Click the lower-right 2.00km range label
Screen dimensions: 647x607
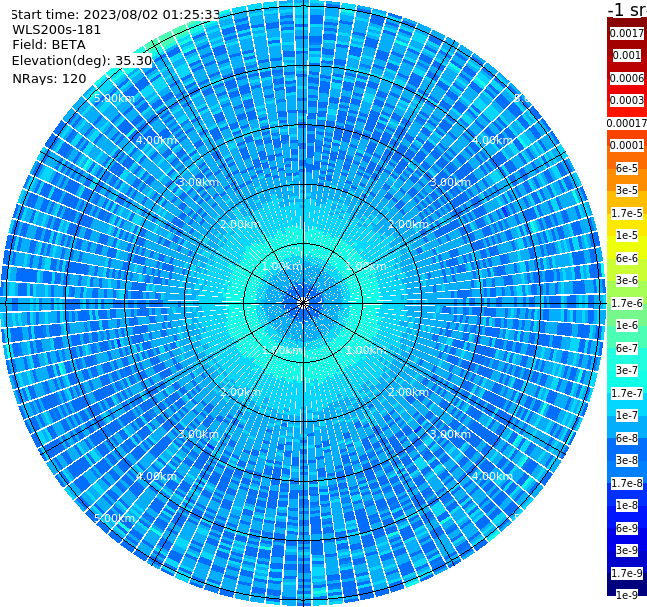click(408, 392)
